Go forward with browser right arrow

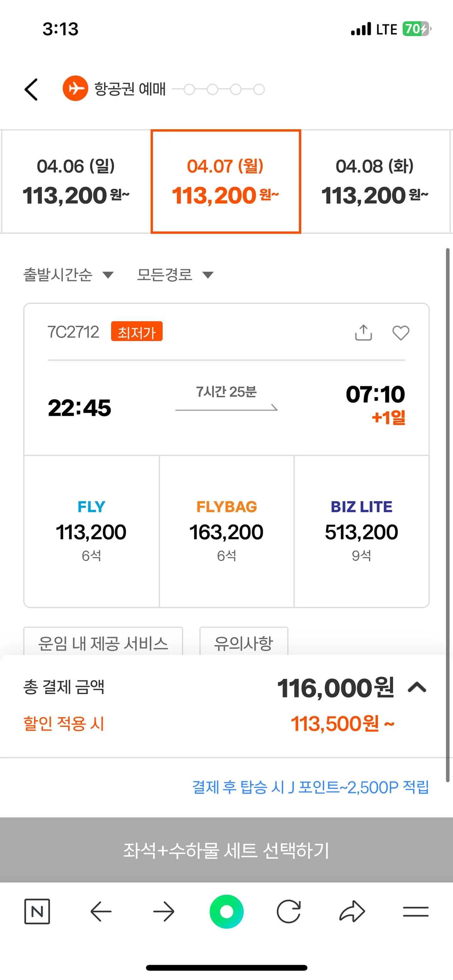pos(164,911)
